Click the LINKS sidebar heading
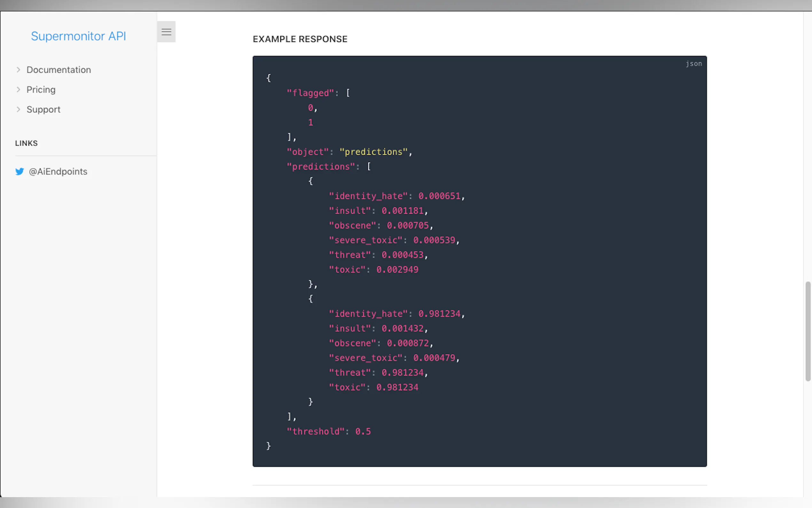Image resolution: width=812 pixels, height=508 pixels. click(x=26, y=143)
